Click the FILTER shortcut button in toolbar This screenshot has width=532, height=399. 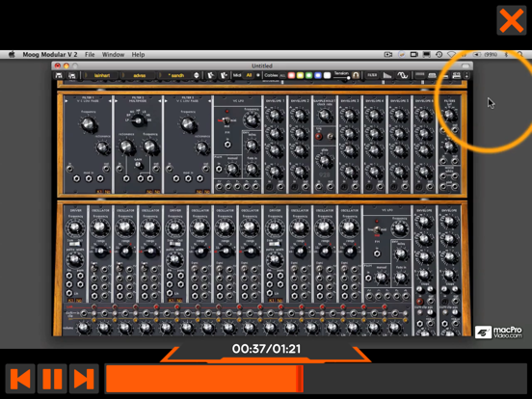click(372, 75)
